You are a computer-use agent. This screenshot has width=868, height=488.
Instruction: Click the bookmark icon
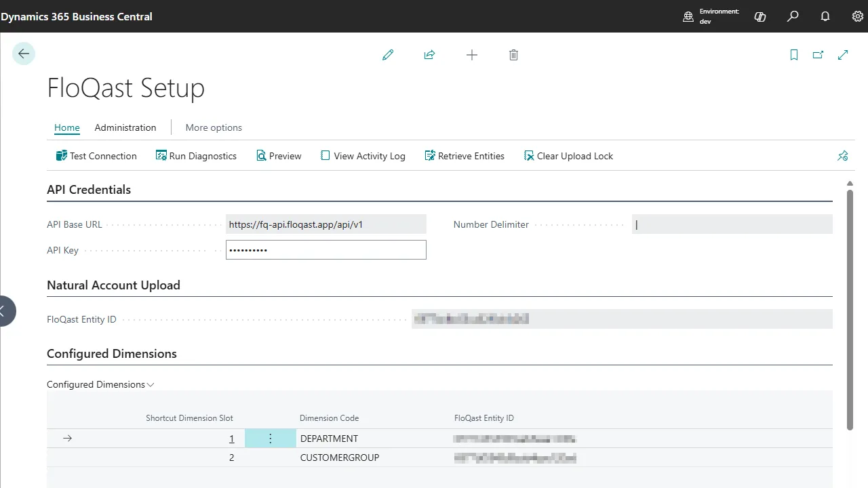point(794,55)
